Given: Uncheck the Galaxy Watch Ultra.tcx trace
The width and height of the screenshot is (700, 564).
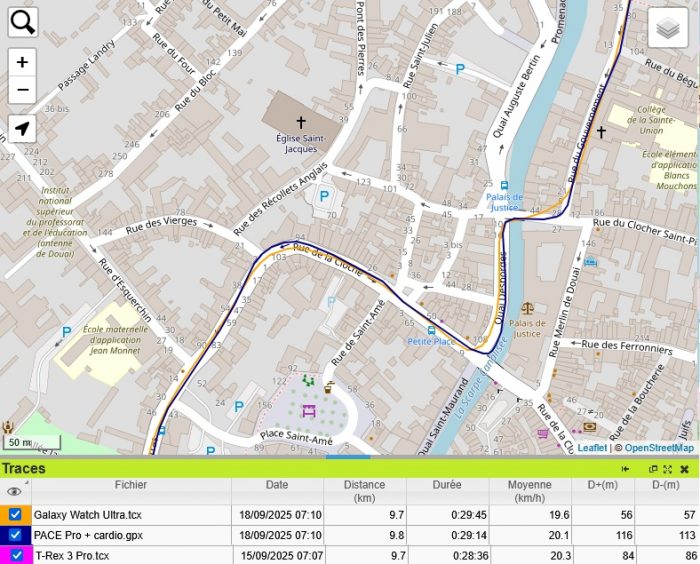Looking at the screenshot, I should (15, 515).
